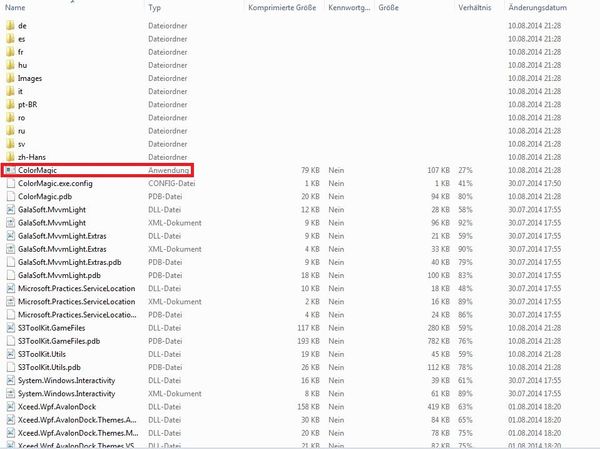
Task: Select the GalaSoft.MvvmLight.Extras XML document icon
Action: (11, 249)
